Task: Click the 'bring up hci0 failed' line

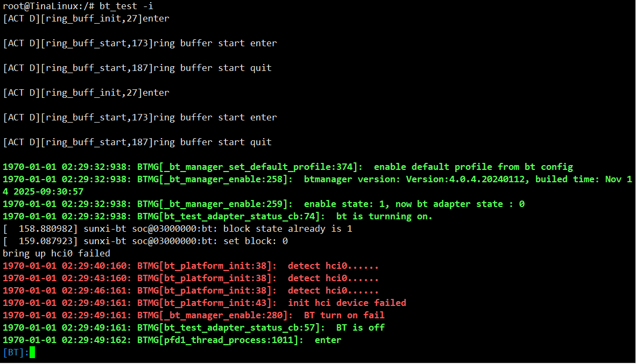Action: click(56, 253)
